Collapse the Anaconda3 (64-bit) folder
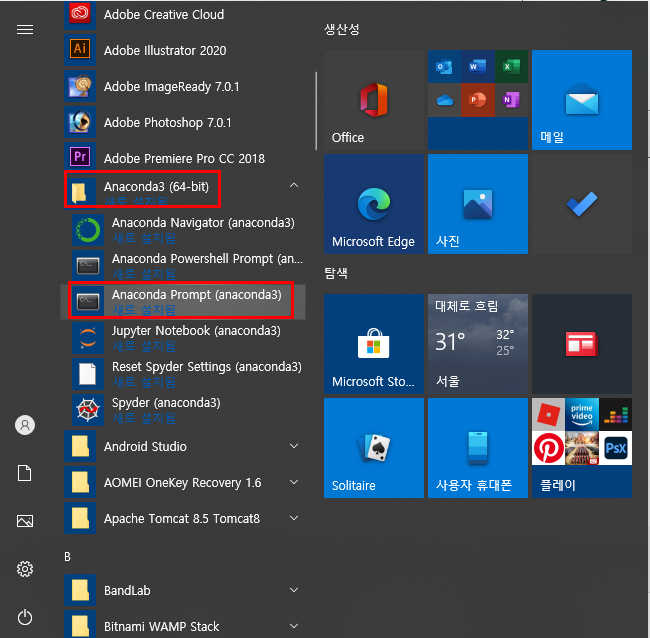 tap(294, 185)
